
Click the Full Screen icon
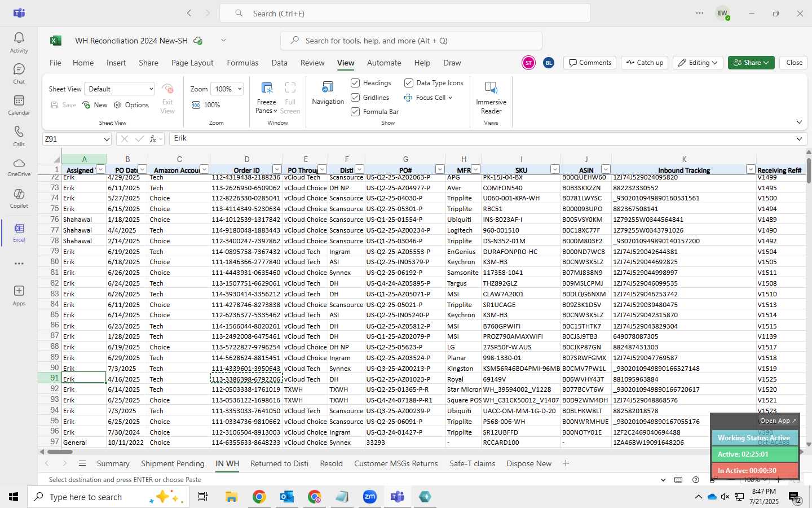tap(290, 88)
